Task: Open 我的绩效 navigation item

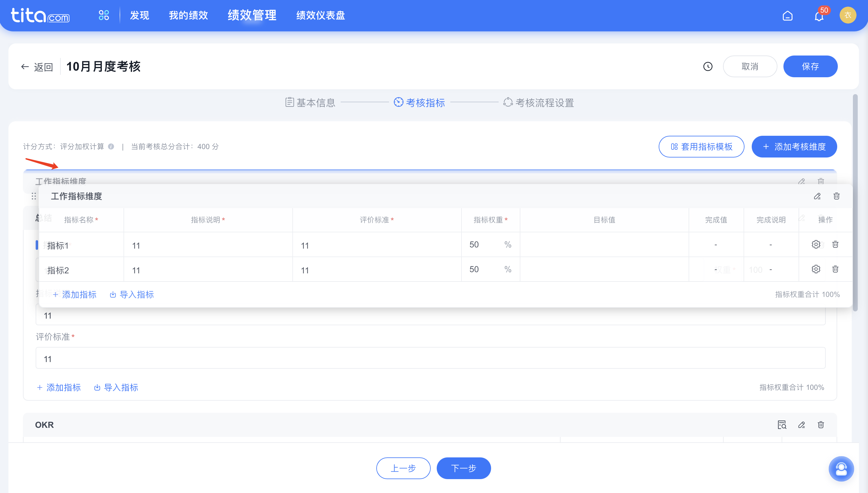Action: pos(188,15)
